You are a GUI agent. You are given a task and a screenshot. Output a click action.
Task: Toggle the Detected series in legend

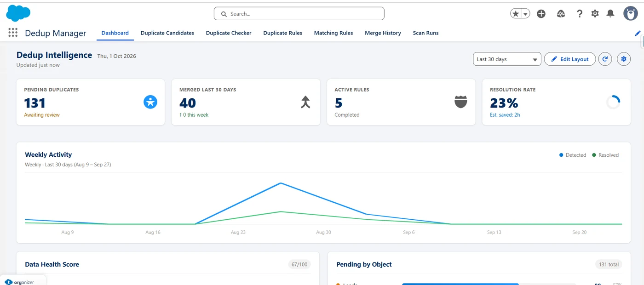(x=573, y=155)
